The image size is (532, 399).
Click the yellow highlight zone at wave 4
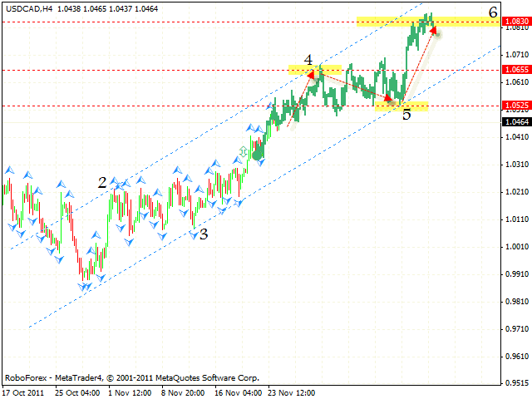(315, 68)
